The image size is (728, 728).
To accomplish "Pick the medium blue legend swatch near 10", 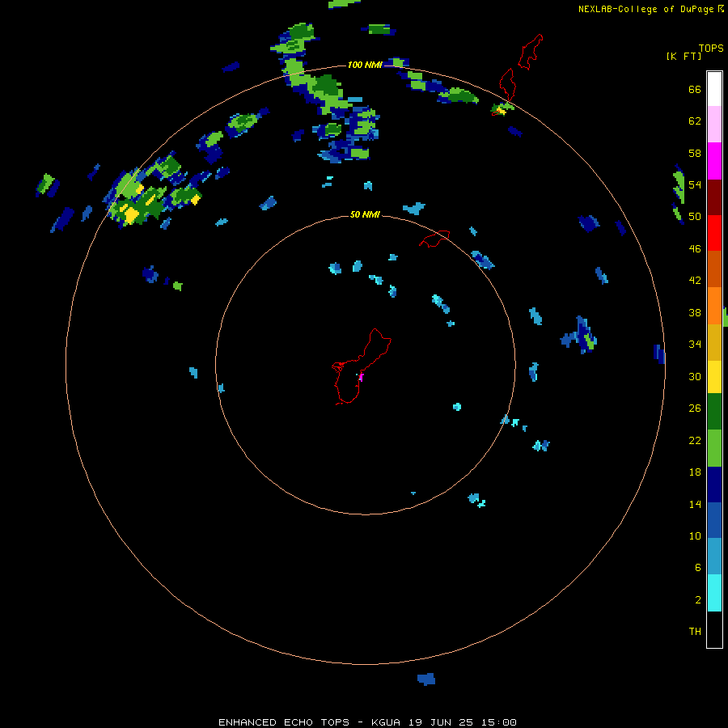I will [714, 520].
